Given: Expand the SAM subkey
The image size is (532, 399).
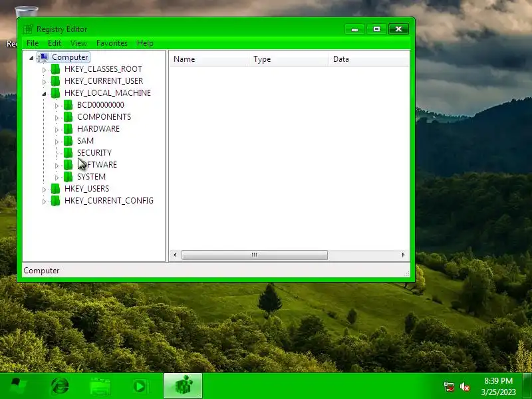Looking at the screenshot, I should 57,142.
